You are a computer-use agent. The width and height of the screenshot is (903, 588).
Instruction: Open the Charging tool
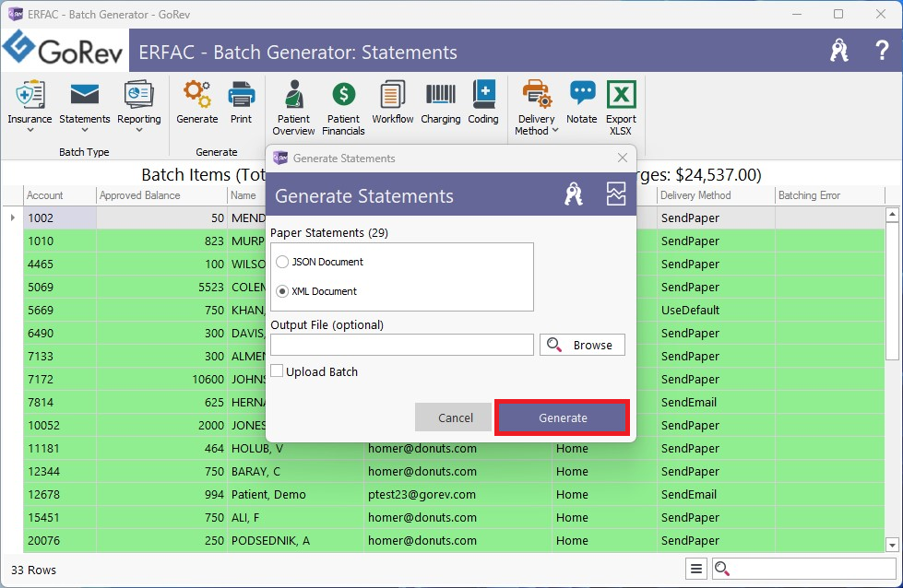click(441, 102)
